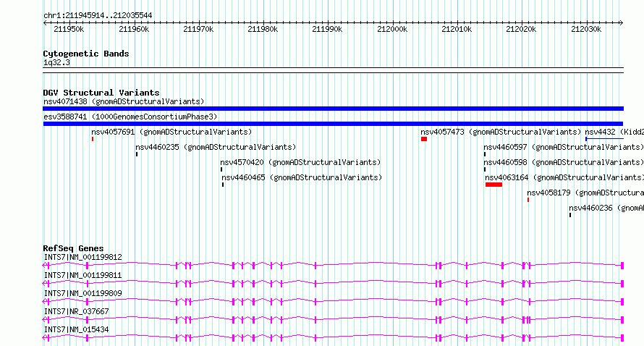Open the nsv4460465 variant label
The width and height of the screenshot is (644, 346).
pos(302,177)
